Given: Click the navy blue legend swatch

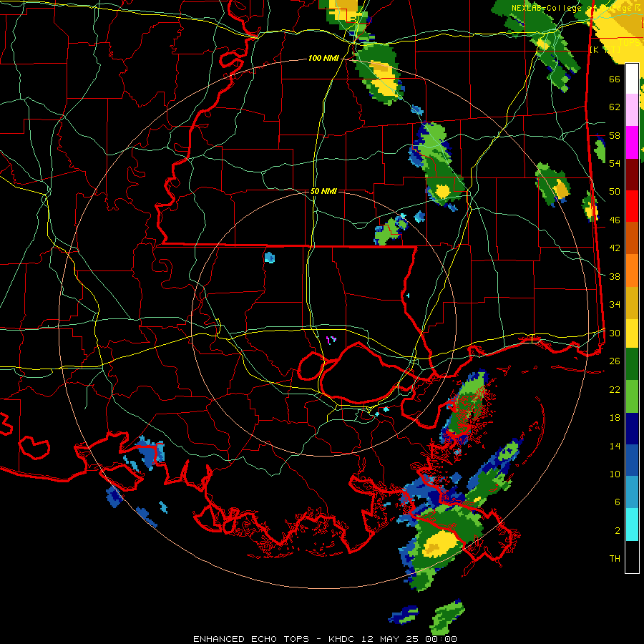Looking at the screenshot, I should pyautogui.click(x=632, y=429).
